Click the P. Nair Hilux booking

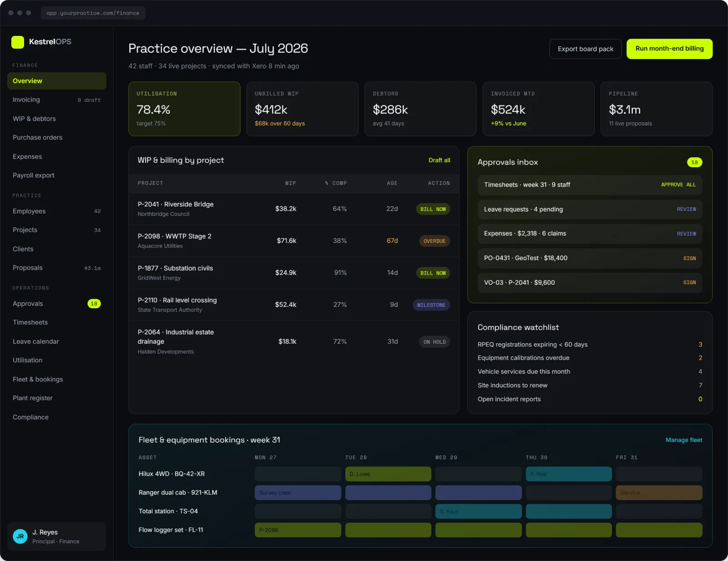coord(569,474)
